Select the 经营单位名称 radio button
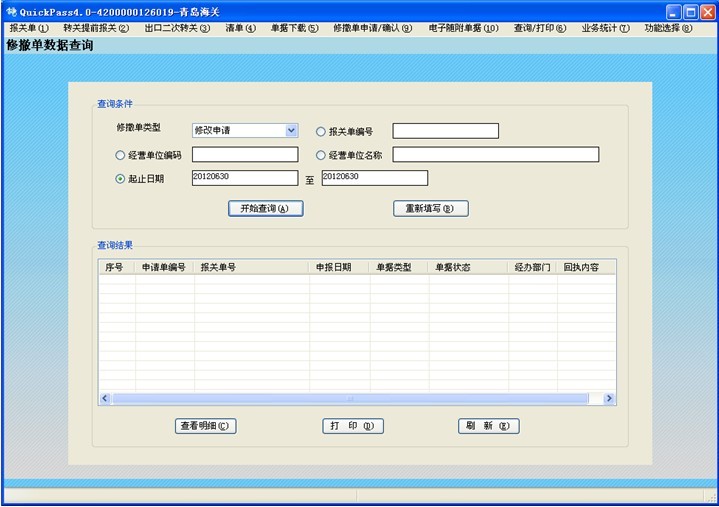This screenshot has width=719, height=507. (321, 155)
